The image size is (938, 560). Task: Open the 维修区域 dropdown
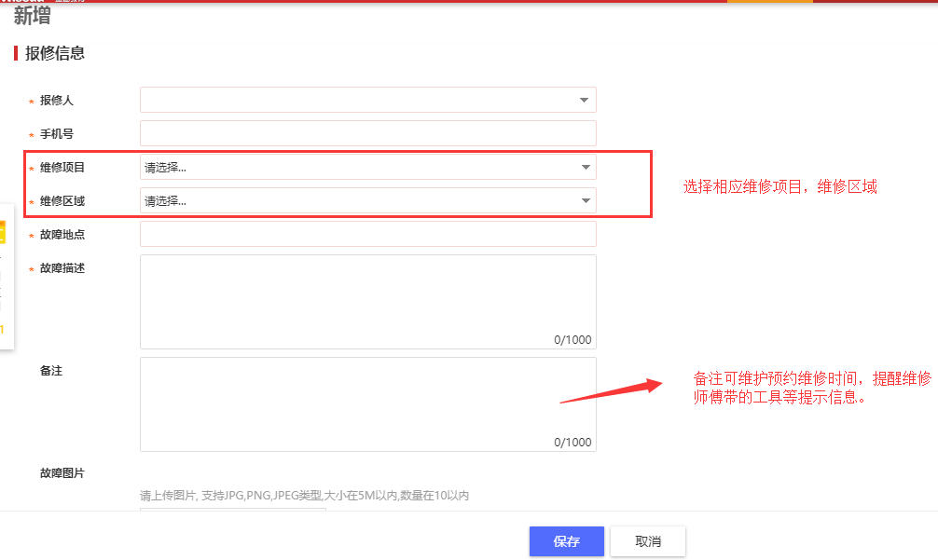click(368, 201)
